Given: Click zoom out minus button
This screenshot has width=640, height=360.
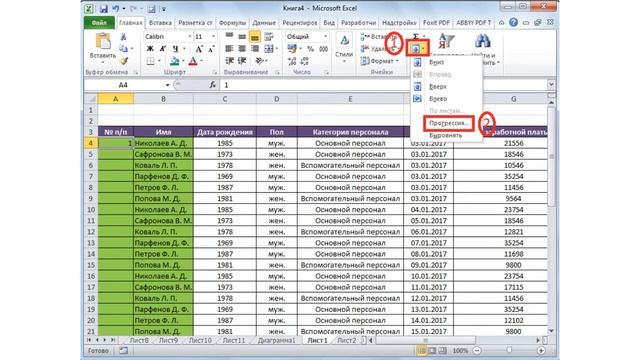Looking at the screenshot, I should coord(477,351).
